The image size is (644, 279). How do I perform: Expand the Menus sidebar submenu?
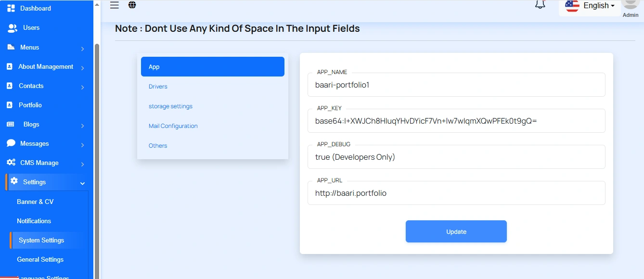(83, 49)
